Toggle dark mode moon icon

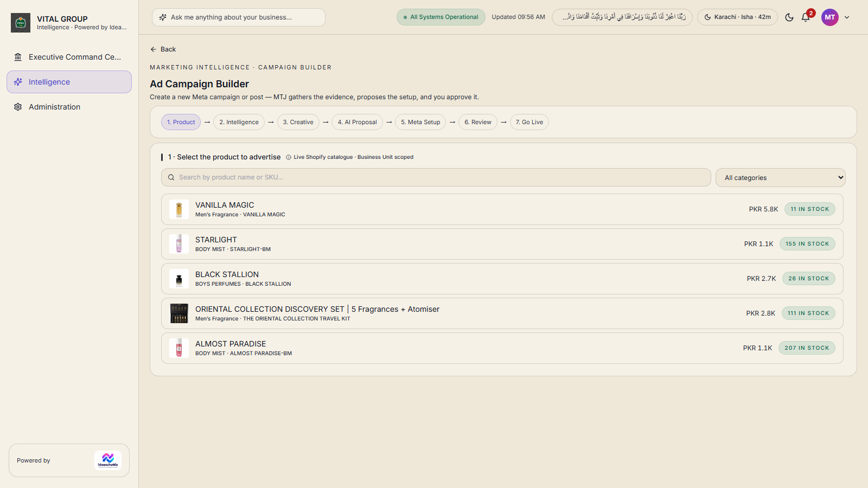pos(789,17)
